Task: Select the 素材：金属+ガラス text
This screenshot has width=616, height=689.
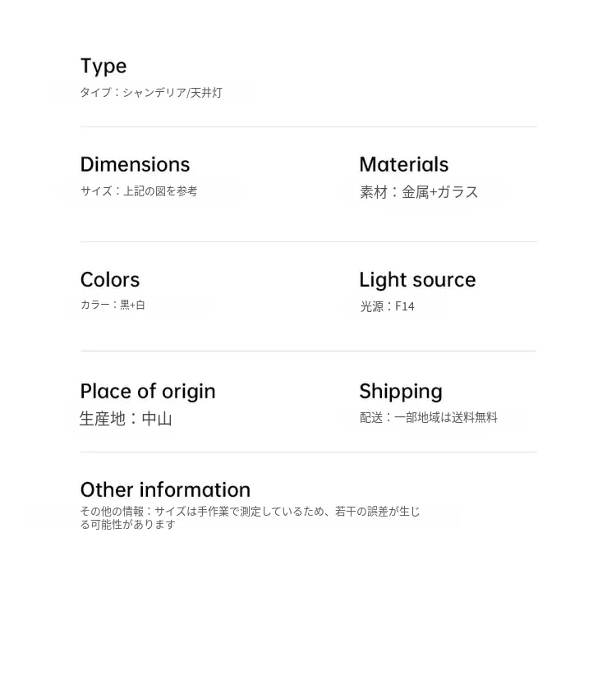Action: pyautogui.click(x=419, y=192)
